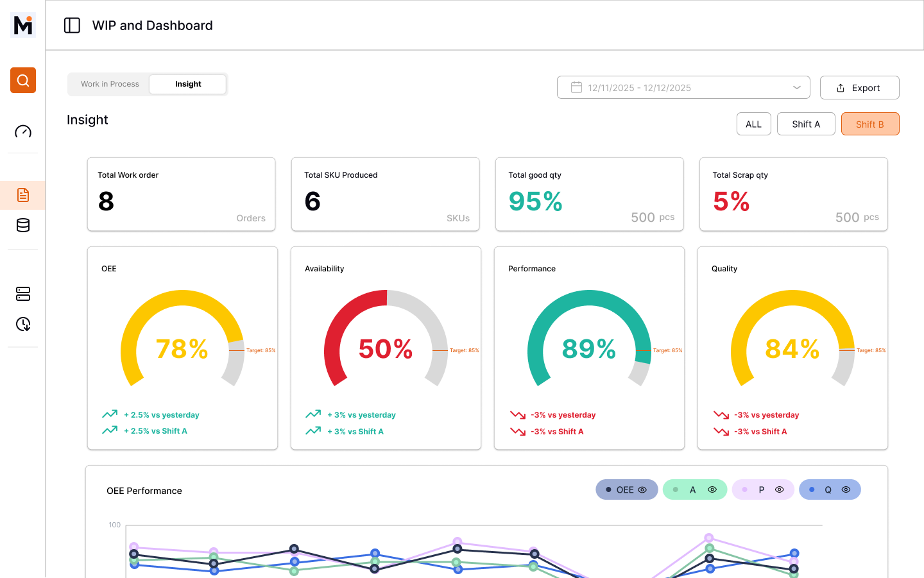Viewport: 924px width, 578px height.
Task: Expand the date range dropdown chevron
Action: point(796,87)
